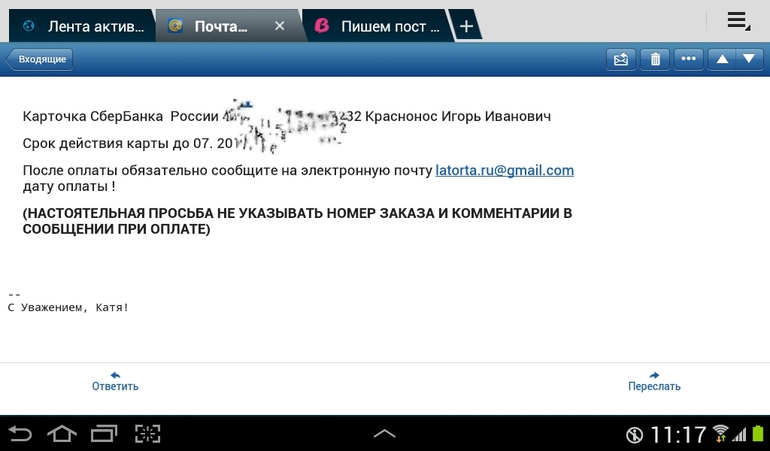
Task: Open the browser menu at top right
Action: (x=738, y=21)
